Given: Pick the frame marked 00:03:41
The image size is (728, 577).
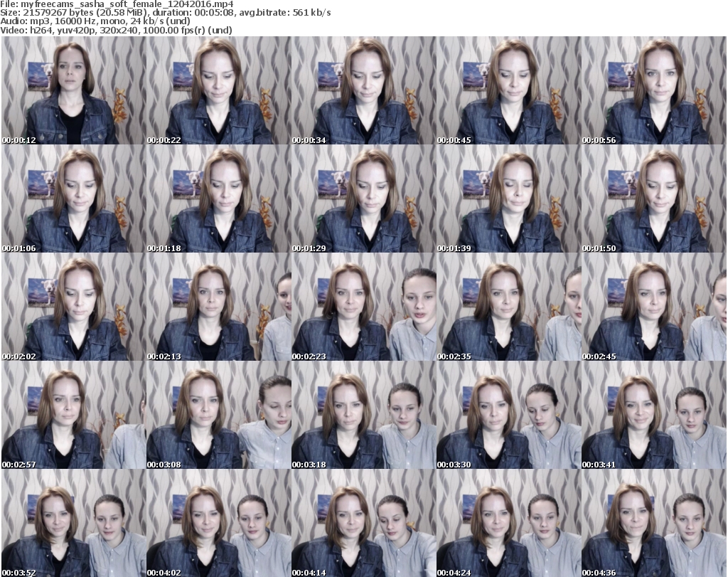Looking at the screenshot, I should click(x=654, y=415).
